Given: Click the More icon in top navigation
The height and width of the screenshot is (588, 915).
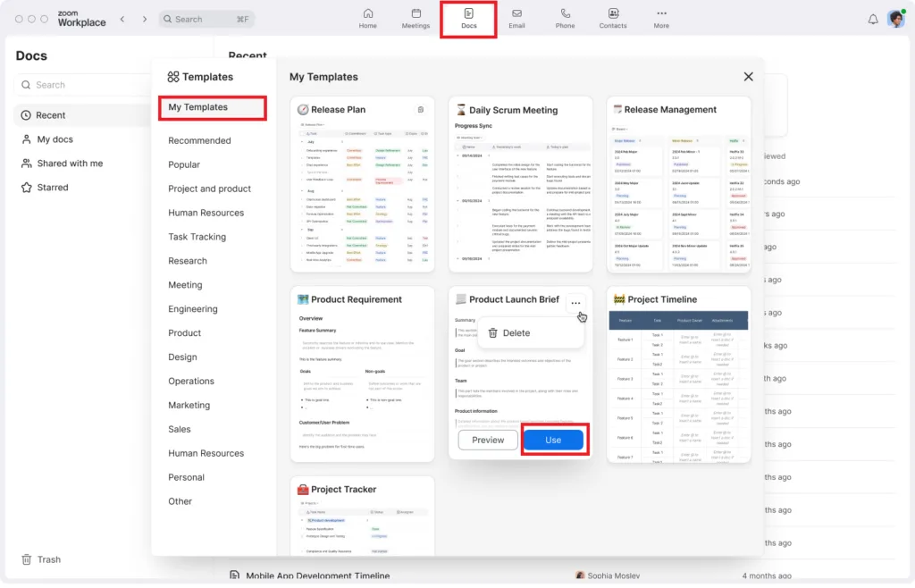Looking at the screenshot, I should click(660, 18).
